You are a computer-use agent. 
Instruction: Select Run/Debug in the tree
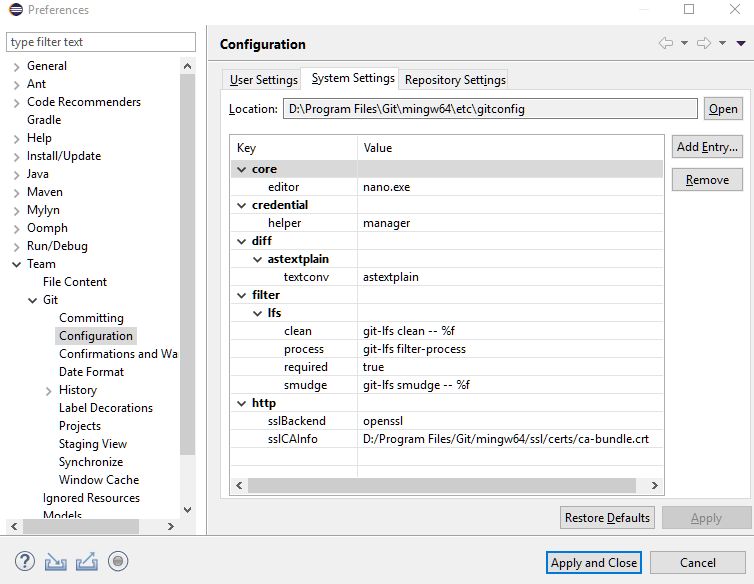[57, 246]
